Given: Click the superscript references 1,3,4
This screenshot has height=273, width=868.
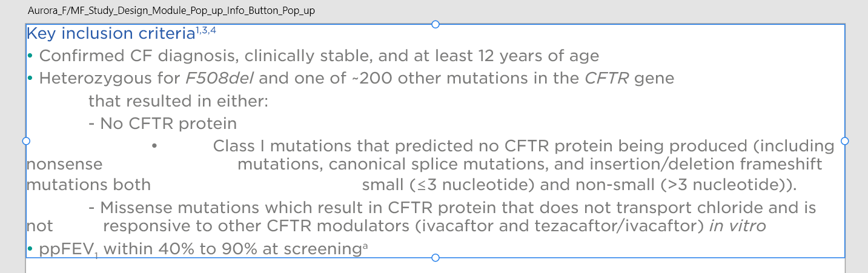Looking at the screenshot, I should pyautogui.click(x=206, y=30).
